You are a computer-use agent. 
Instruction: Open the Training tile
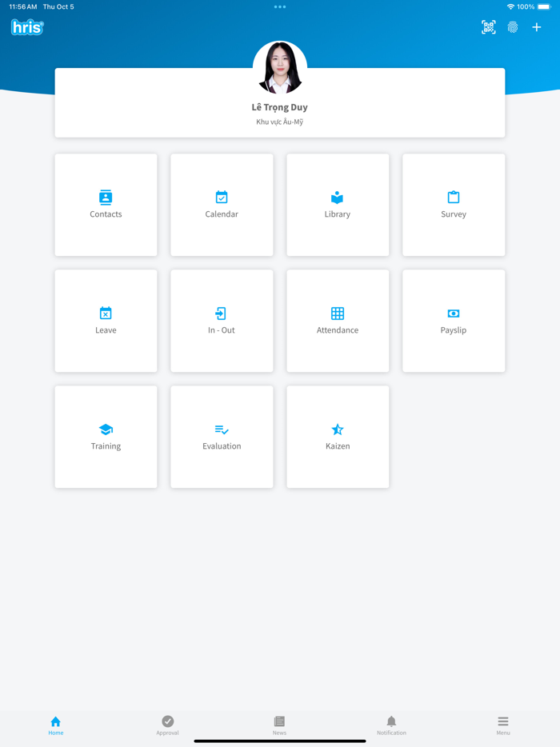point(106,437)
